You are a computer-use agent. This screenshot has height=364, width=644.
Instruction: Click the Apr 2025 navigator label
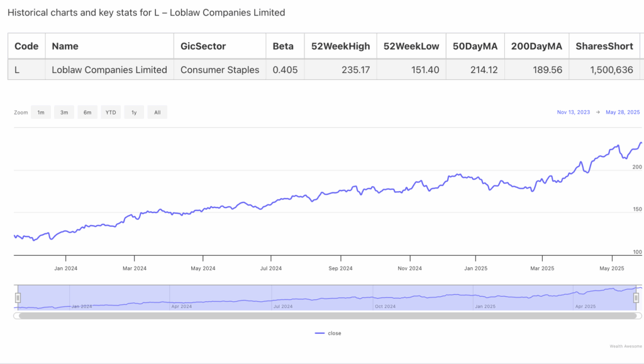tap(586, 307)
